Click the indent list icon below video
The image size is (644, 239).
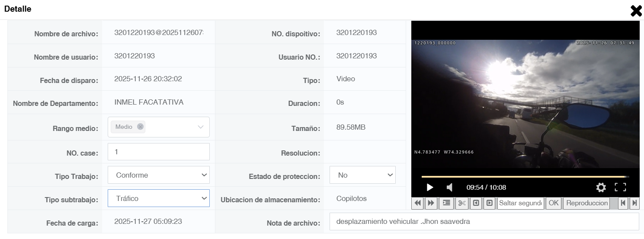[x=446, y=203]
